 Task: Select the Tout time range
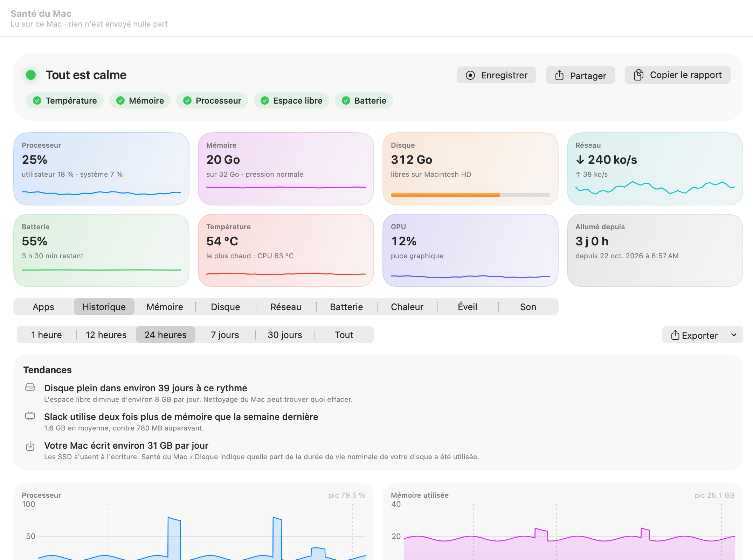coord(344,335)
